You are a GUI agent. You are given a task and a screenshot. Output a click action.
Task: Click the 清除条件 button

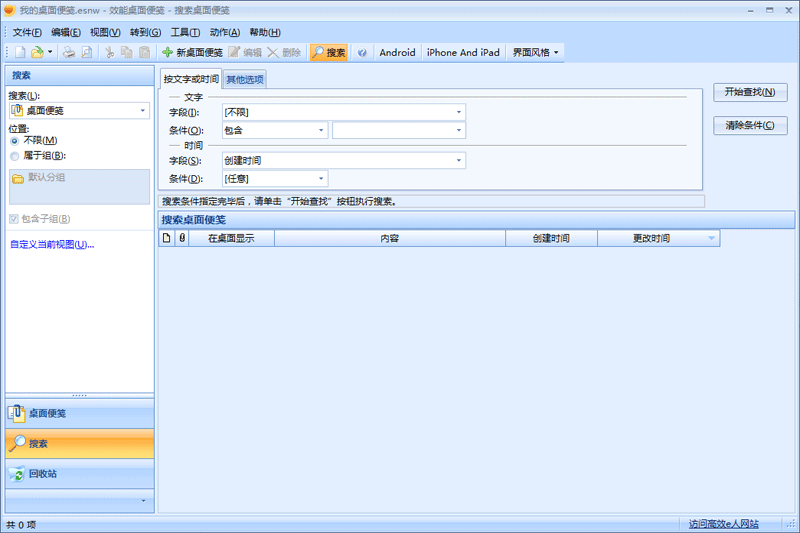pos(750,126)
